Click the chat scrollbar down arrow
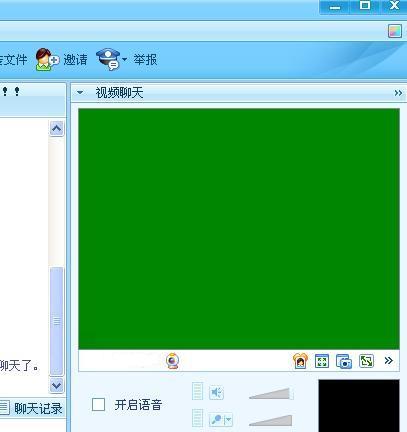Screen dimensions: 407x432 (56, 385)
